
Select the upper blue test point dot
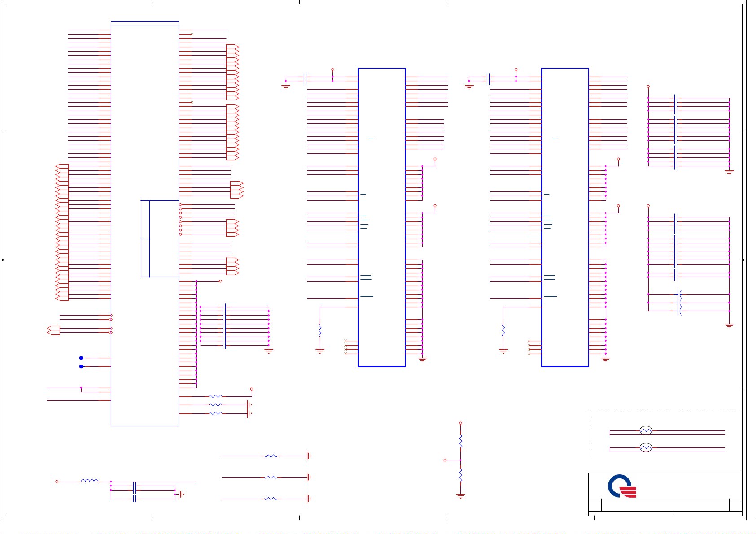(81, 358)
